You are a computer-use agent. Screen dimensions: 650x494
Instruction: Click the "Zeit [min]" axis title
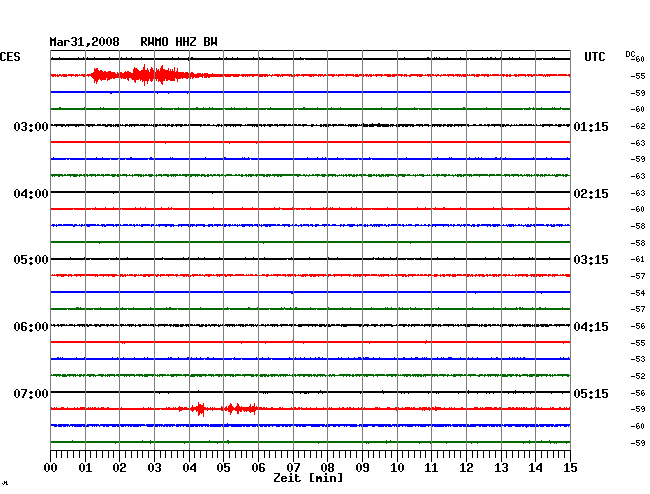tap(308, 478)
